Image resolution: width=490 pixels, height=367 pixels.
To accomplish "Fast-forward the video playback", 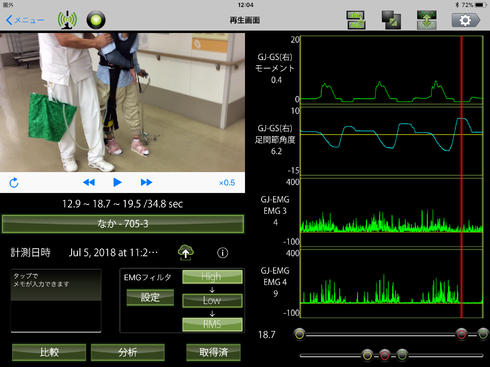I will [x=146, y=182].
